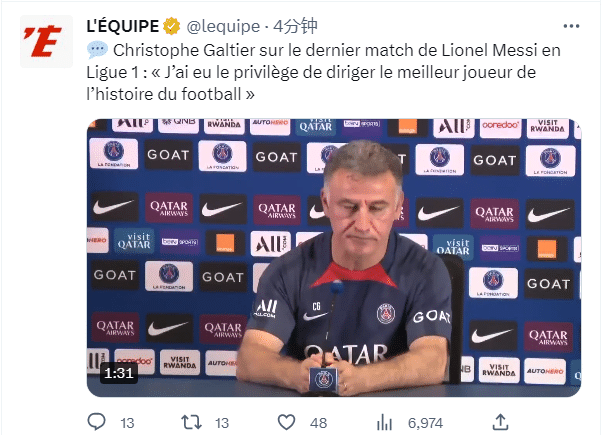Open the @lequipe handle link
Viewport: 614px width, 435px height.
point(223,23)
